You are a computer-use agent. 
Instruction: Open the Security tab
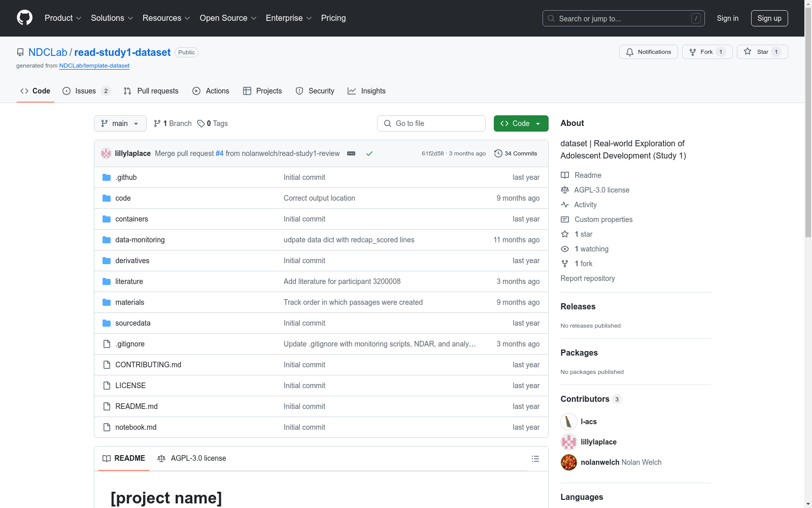(x=315, y=91)
